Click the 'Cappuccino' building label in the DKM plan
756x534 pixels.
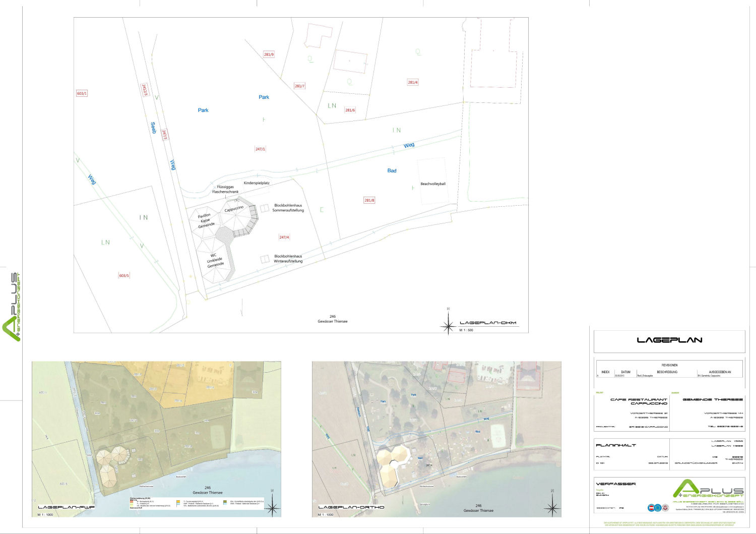point(234,209)
